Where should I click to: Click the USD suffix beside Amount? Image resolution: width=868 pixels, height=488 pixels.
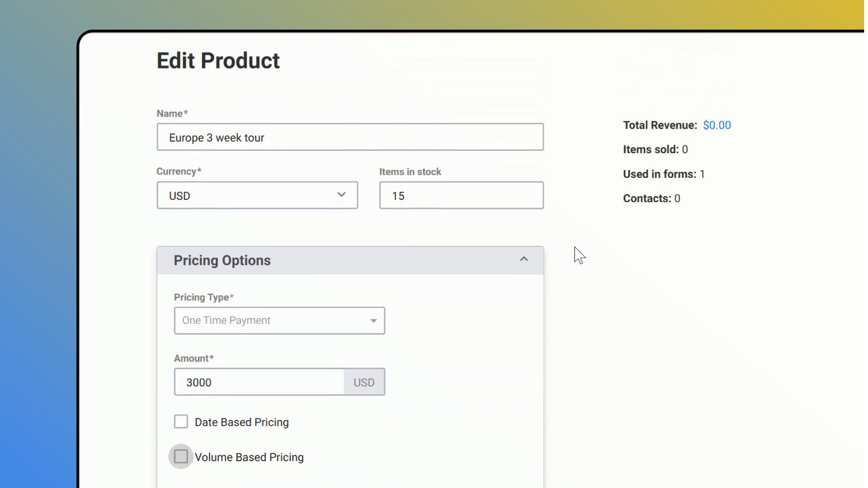pos(364,382)
